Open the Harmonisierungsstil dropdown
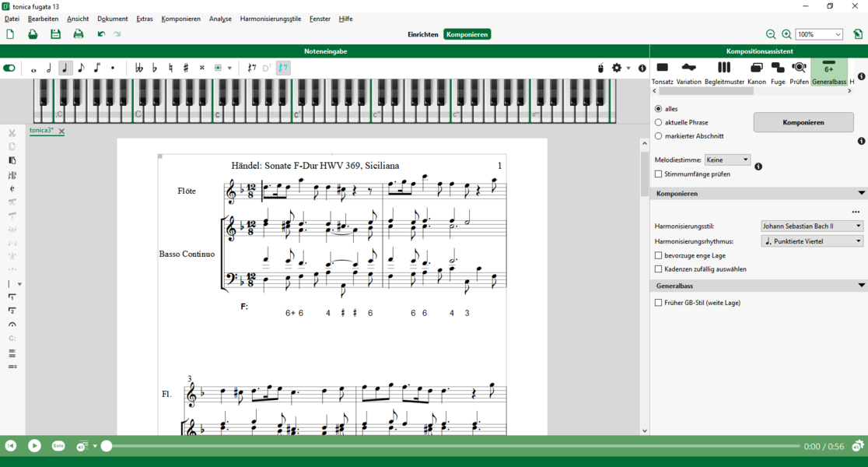 coord(811,226)
